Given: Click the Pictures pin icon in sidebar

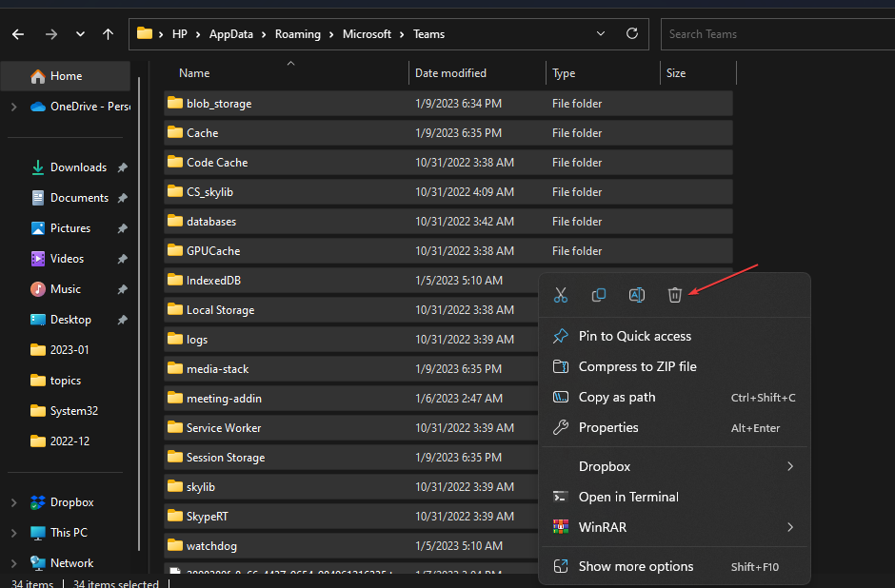Looking at the screenshot, I should pos(122,228).
